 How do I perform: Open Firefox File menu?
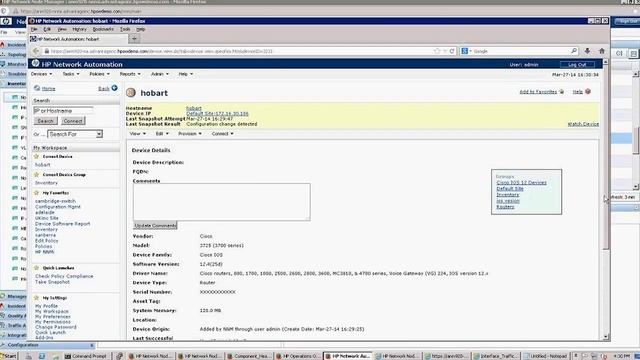pyautogui.click(x=34, y=29)
